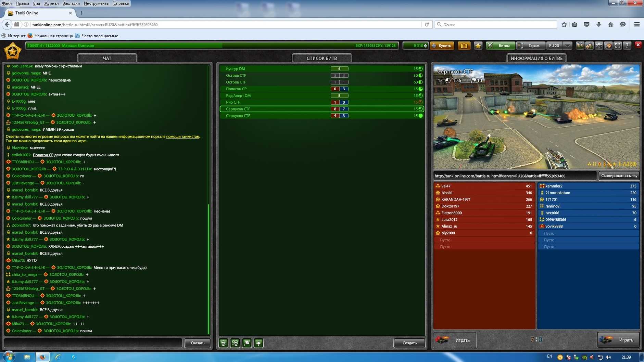The width and height of the screenshot is (644, 362).
Task: Expand the RU 20 server dropdown arrow
Action: pos(568,46)
